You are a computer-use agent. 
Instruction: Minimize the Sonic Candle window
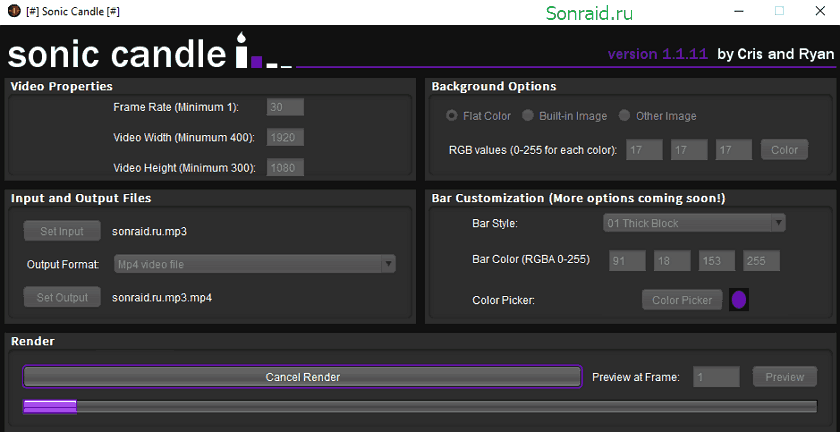(739, 11)
